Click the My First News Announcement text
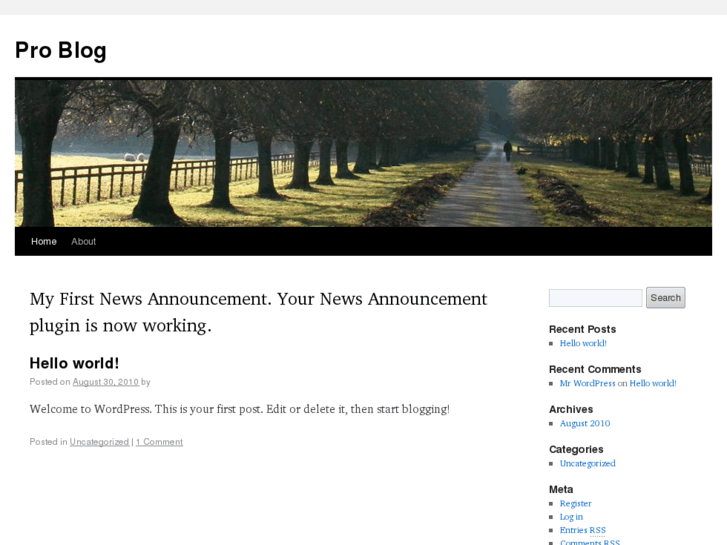 coord(258,312)
